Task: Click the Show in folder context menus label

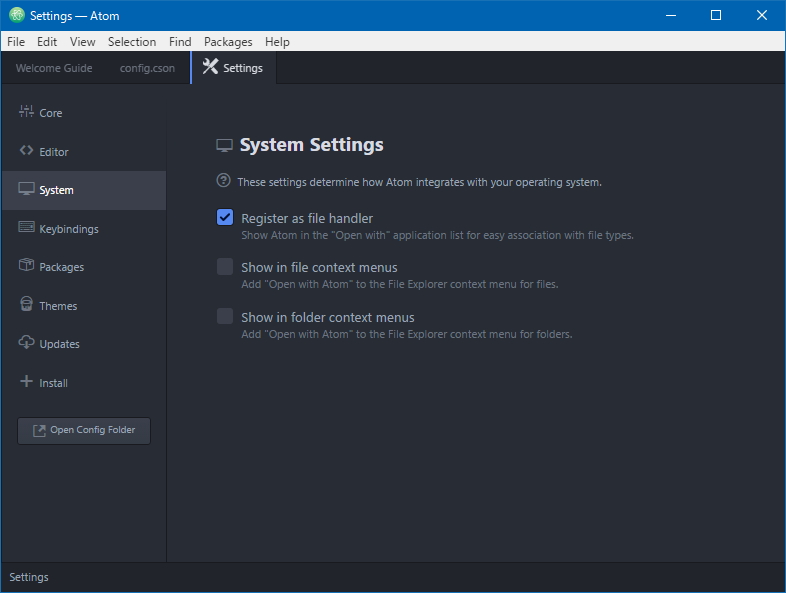Action: click(x=327, y=317)
